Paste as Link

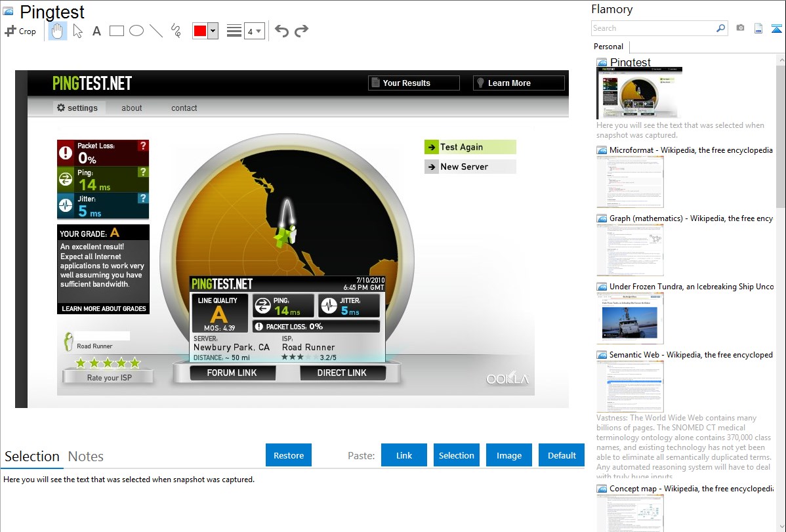tap(404, 455)
